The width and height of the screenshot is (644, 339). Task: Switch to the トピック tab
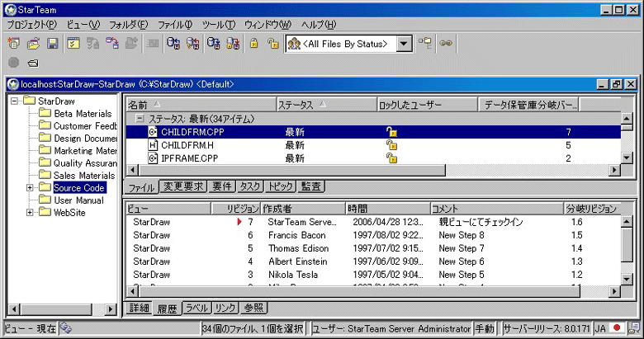(x=281, y=186)
